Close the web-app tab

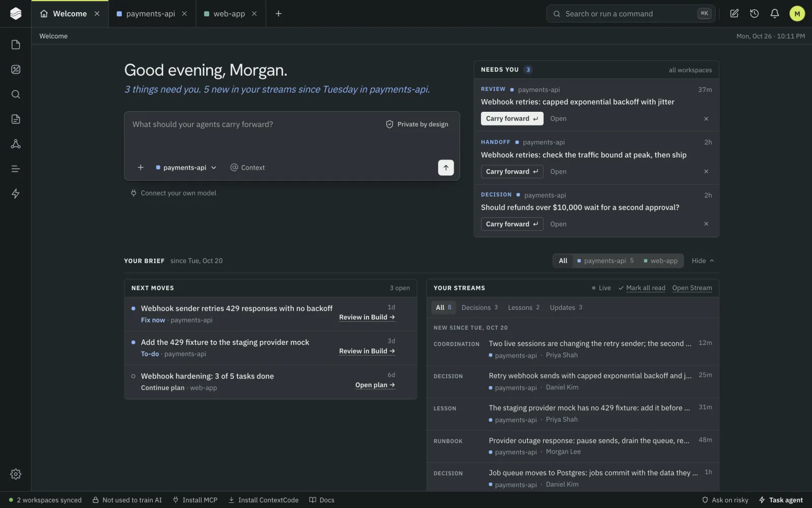(254, 14)
